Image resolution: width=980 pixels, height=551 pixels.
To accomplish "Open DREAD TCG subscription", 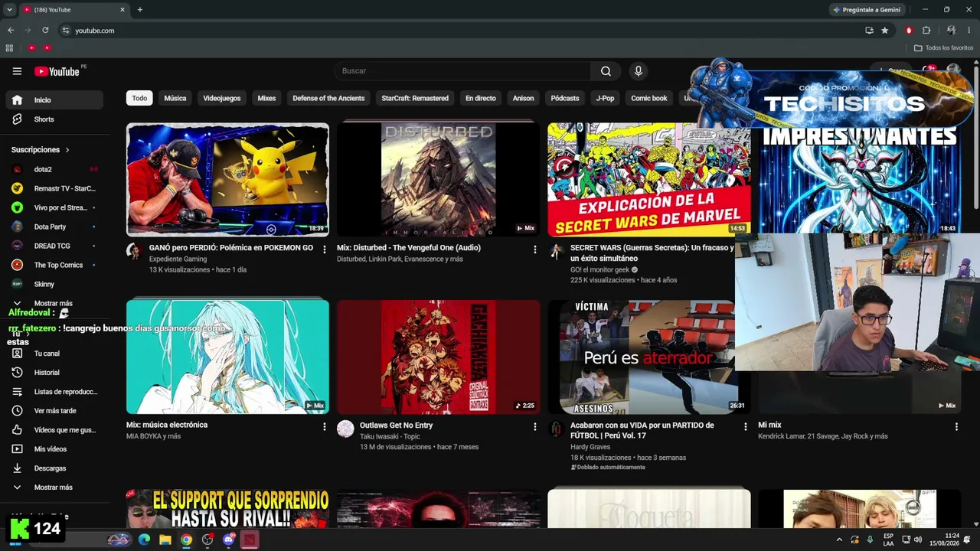I will pos(54,246).
